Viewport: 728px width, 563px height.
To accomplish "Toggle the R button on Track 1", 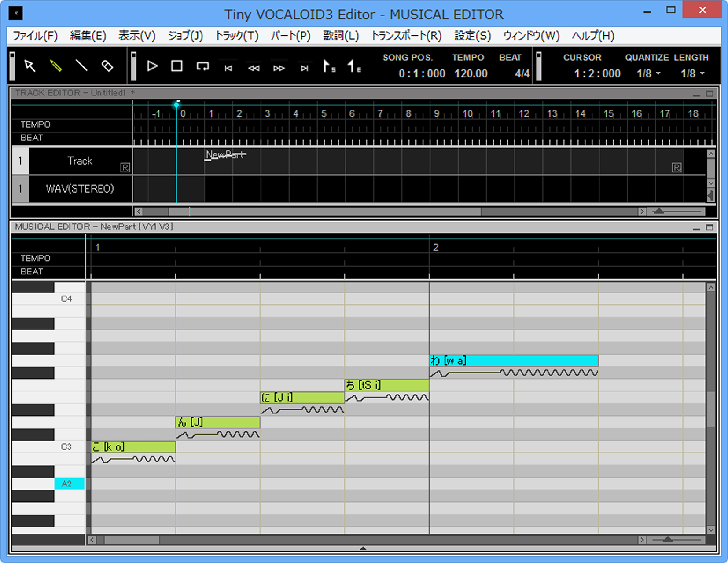I will tap(125, 168).
